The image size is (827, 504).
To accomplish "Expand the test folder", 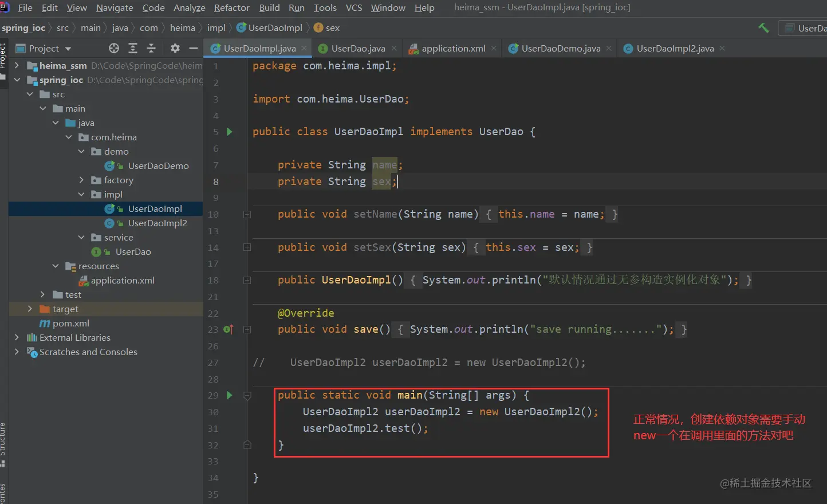I will [43, 295].
